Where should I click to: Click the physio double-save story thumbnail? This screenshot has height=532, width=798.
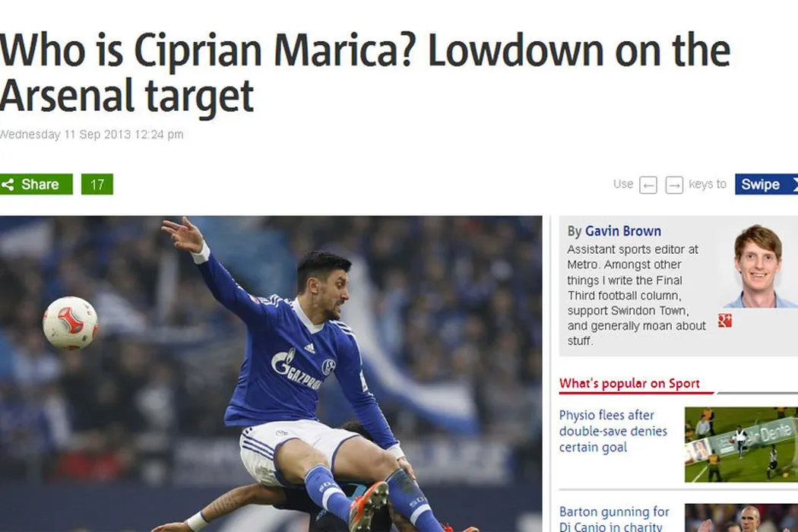(x=741, y=445)
